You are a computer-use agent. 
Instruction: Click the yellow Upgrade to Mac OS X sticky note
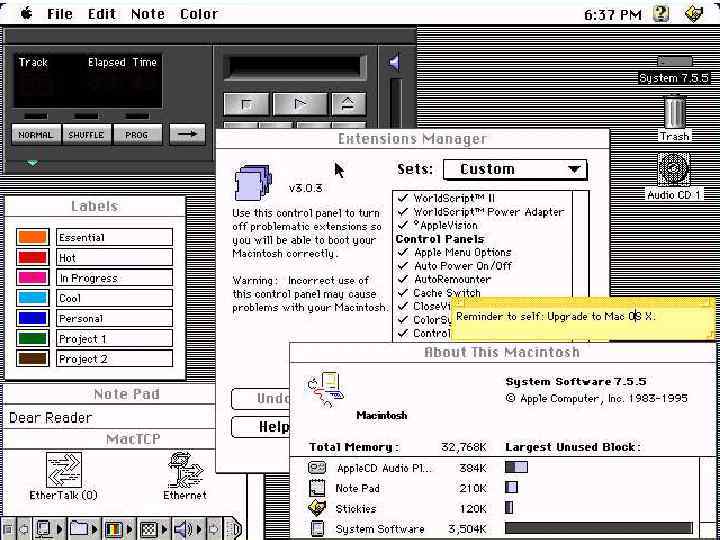(x=583, y=319)
